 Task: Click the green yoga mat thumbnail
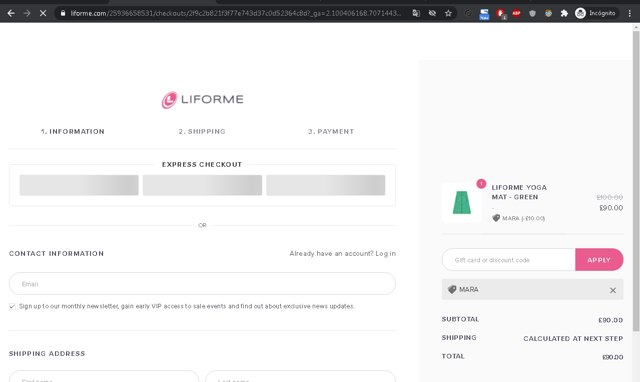462,202
